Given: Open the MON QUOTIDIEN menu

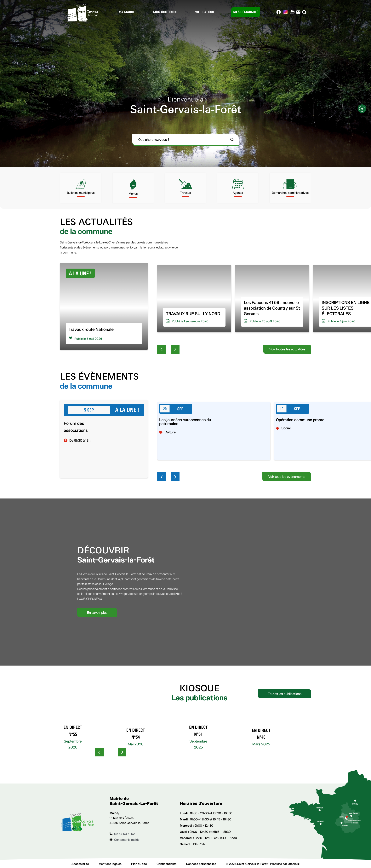Looking at the screenshot, I should tap(165, 12).
